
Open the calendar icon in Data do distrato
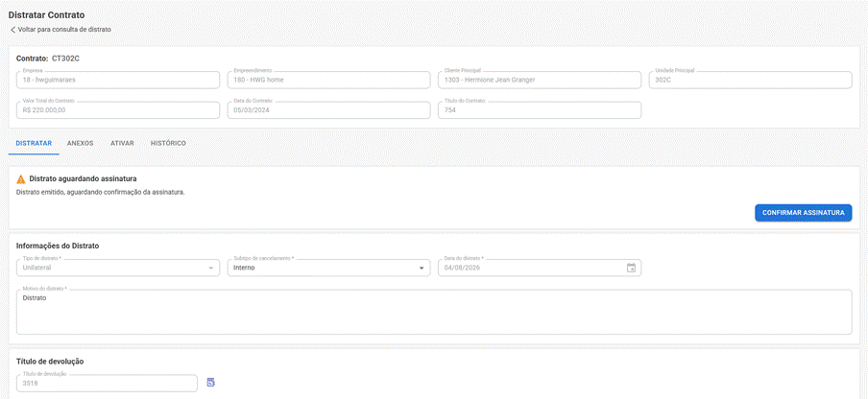tap(631, 268)
